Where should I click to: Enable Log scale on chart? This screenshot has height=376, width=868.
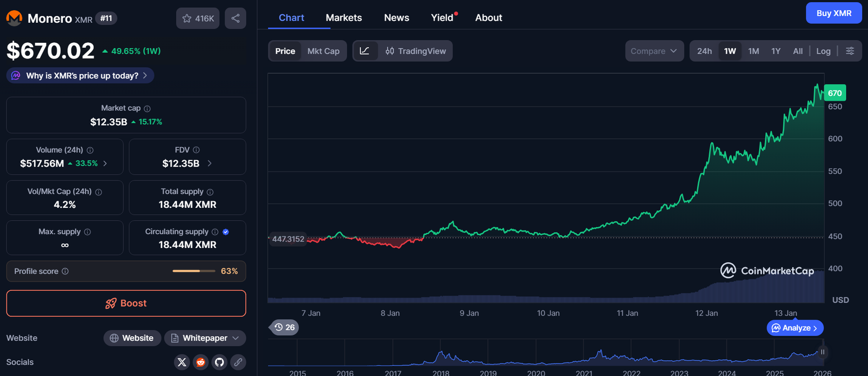(823, 51)
